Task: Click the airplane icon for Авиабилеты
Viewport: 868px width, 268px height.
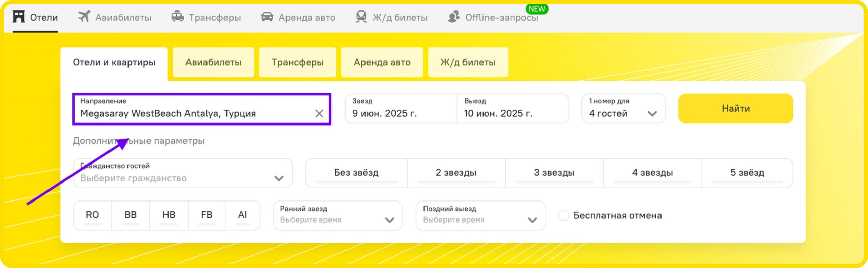Action: click(x=84, y=17)
